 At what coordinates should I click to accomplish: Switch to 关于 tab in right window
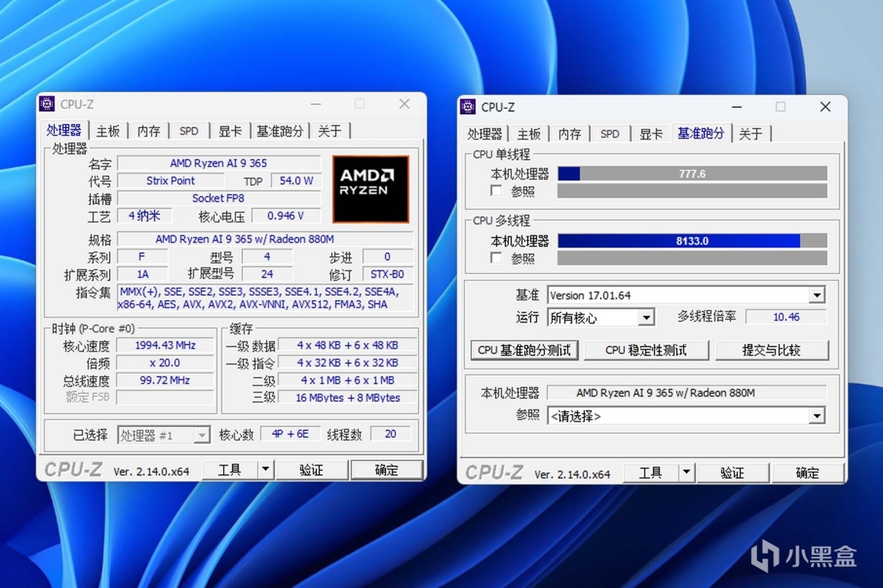point(751,134)
